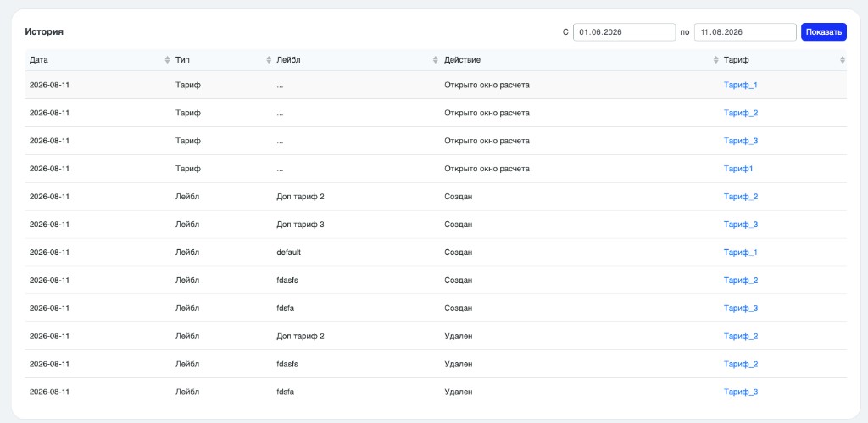Sort table by Тариф column arrows
The height and width of the screenshot is (423, 868).
[843, 60]
